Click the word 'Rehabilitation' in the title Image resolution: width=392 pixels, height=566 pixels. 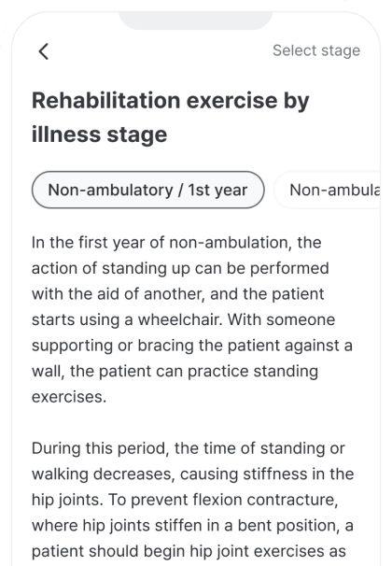pos(106,100)
